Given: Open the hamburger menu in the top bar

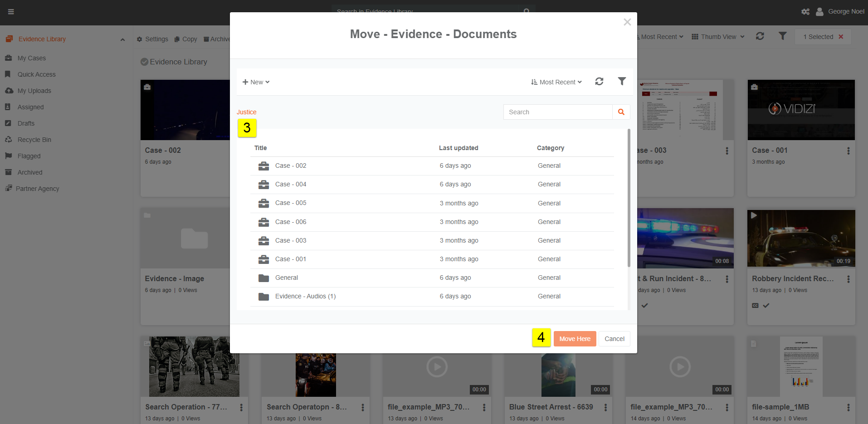Looking at the screenshot, I should [x=11, y=12].
